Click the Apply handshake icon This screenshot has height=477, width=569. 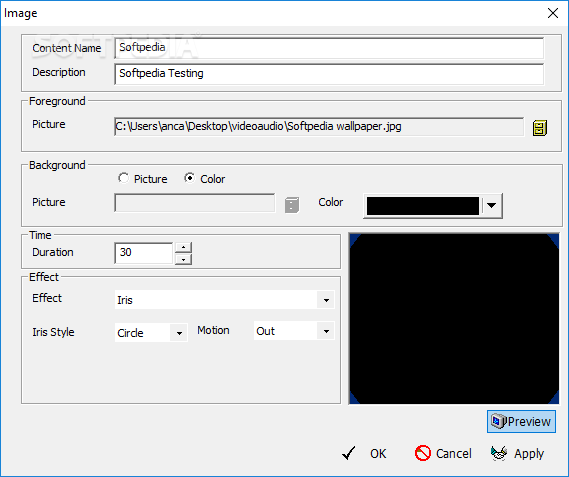pos(499,453)
